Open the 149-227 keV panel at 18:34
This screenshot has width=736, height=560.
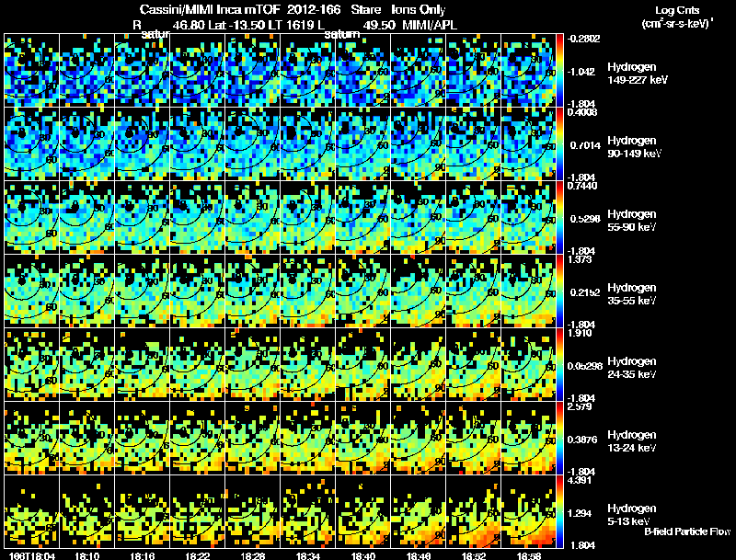coord(308,71)
